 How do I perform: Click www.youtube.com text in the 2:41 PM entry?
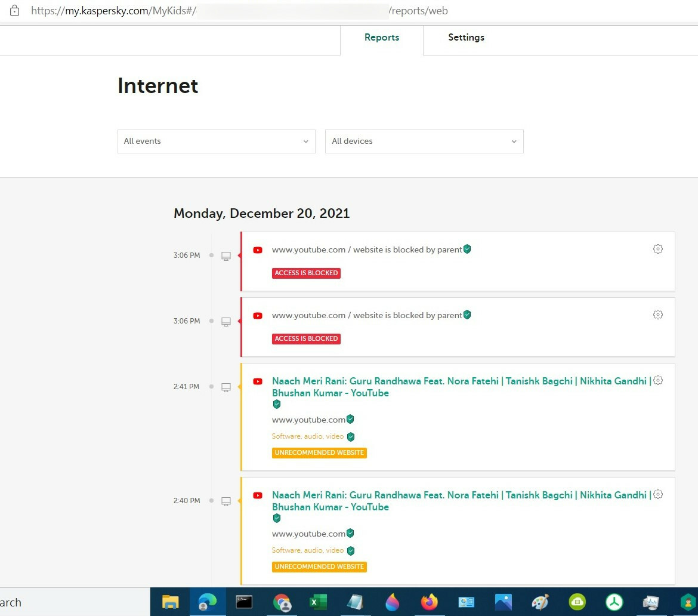308,420
